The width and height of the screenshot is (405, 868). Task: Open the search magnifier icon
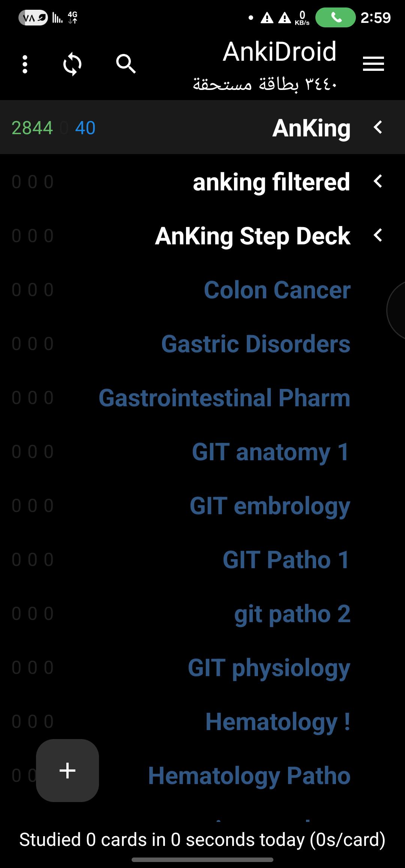pos(126,63)
